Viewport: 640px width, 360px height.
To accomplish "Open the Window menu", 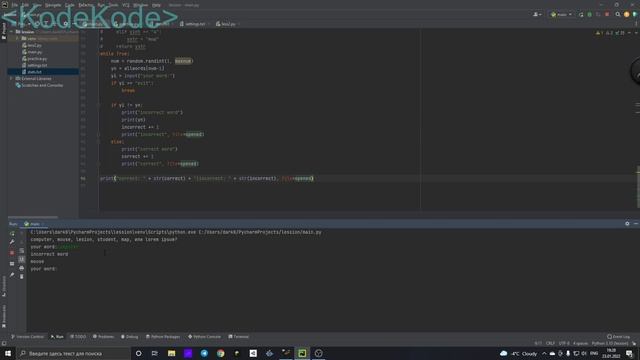I will coord(140,5).
